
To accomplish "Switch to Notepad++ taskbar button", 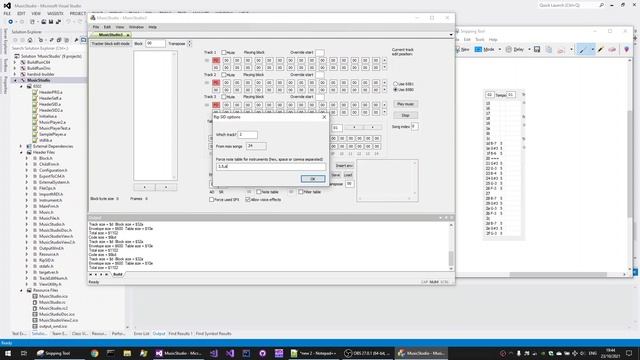I will coord(313,353).
